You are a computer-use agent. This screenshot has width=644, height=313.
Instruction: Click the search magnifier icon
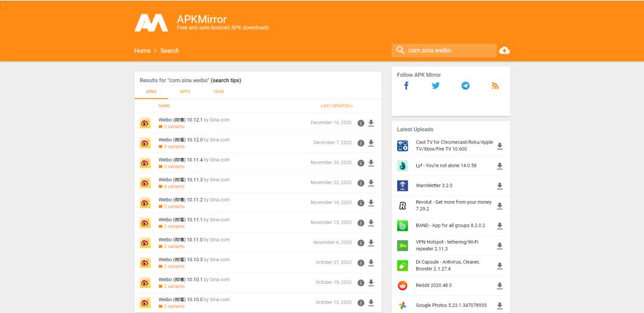click(x=400, y=50)
